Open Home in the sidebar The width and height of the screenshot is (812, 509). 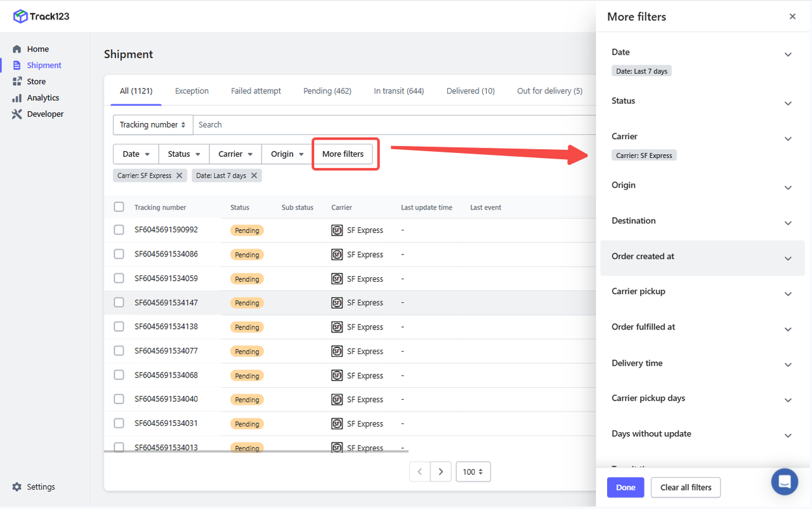coord(37,49)
